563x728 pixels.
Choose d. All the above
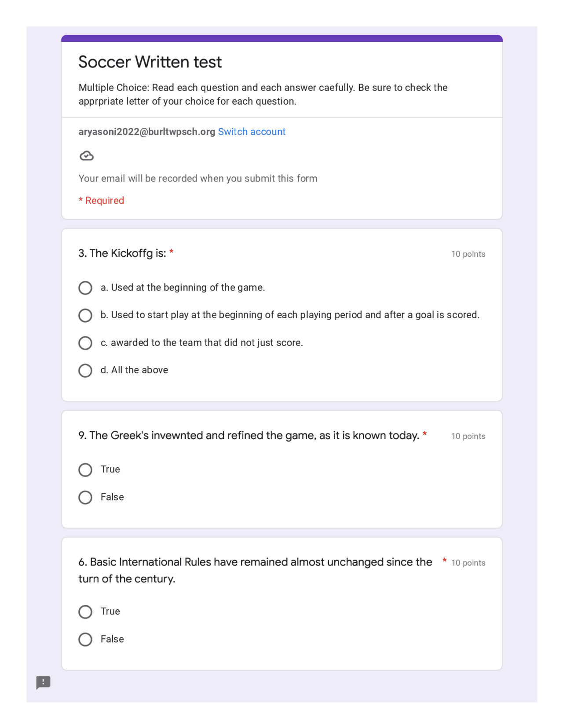click(85, 371)
